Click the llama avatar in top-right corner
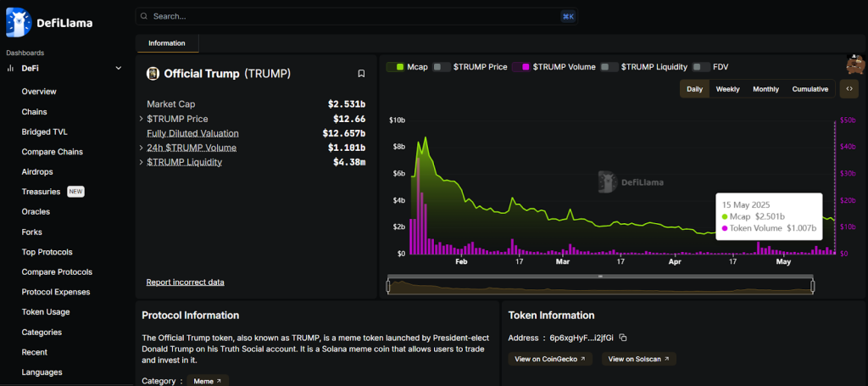Viewport: 868px width, 386px height. point(855,64)
